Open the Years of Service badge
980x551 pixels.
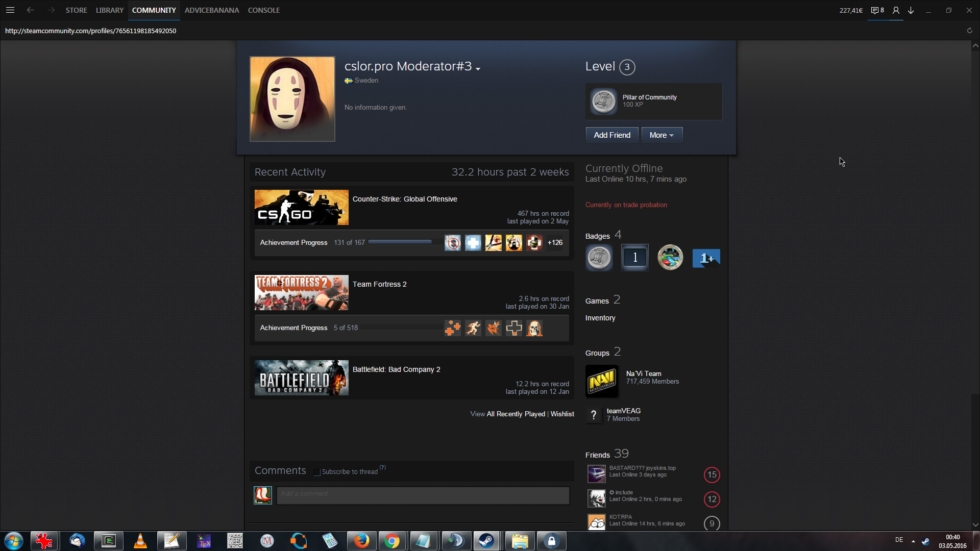pos(635,258)
